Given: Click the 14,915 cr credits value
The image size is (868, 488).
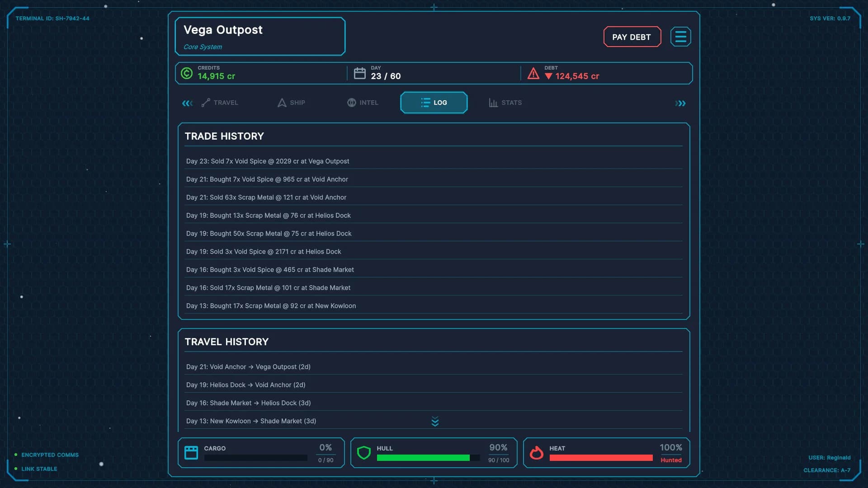Looking at the screenshot, I should 216,76.
